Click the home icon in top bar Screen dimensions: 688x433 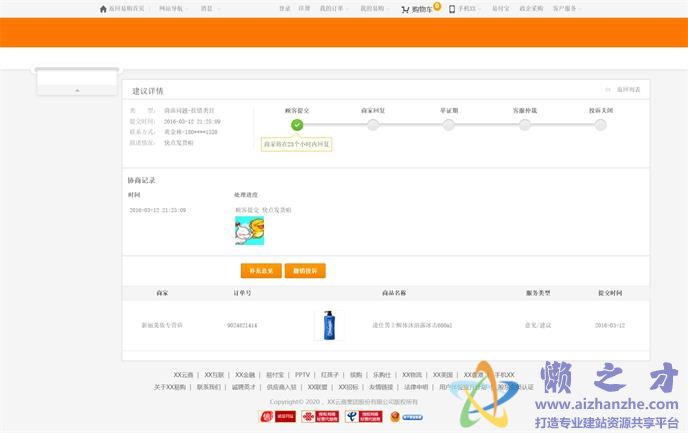102,9
